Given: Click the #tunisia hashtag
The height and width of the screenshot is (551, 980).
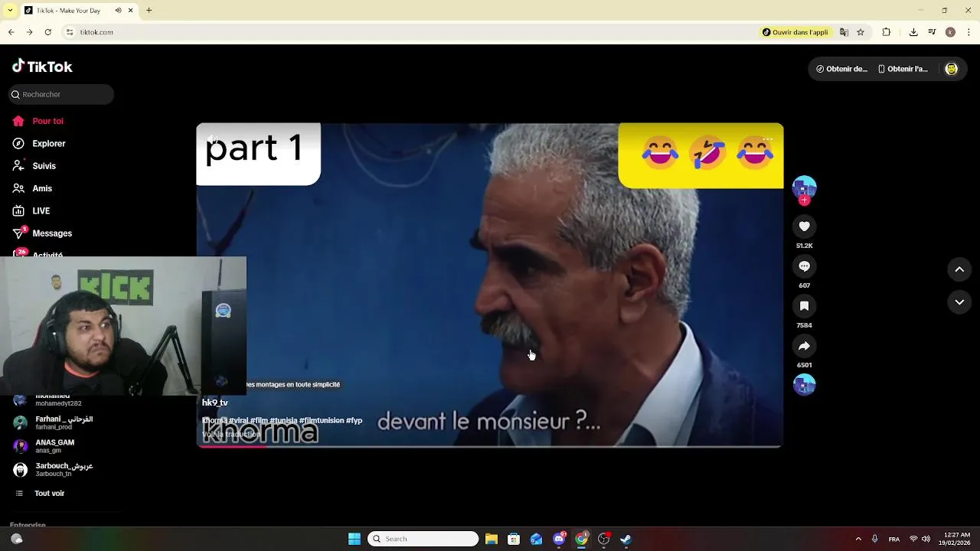Looking at the screenshot, I should pyautogui.click(x=283, y=420).
